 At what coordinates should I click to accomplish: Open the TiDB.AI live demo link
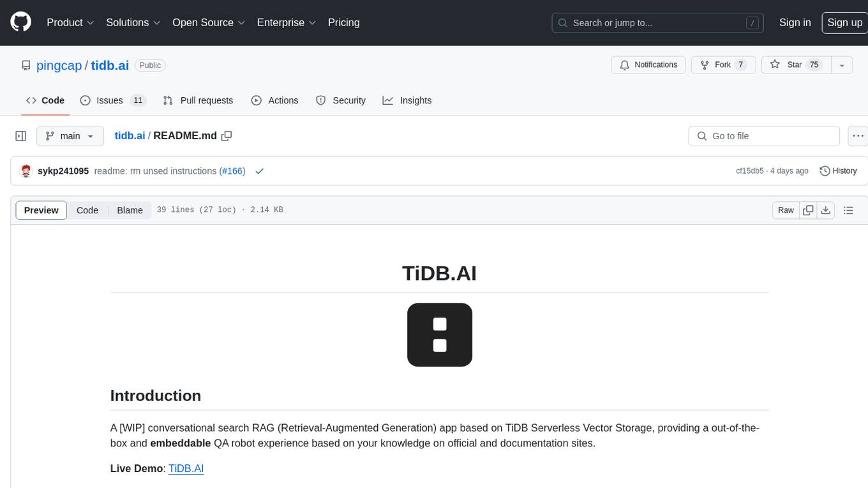click(x=186, y=468)
